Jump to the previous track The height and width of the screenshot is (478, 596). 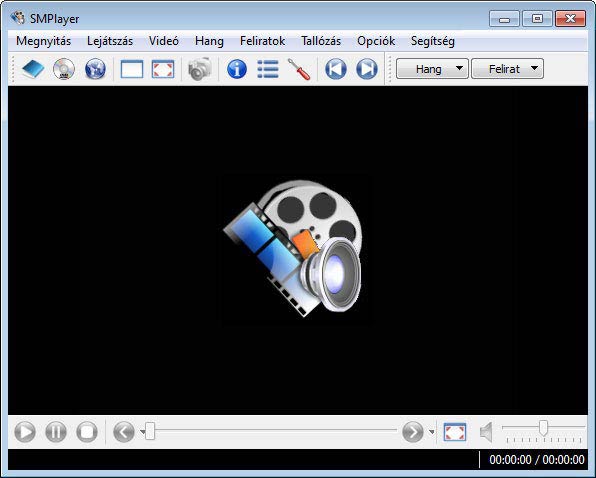(336, 69)
